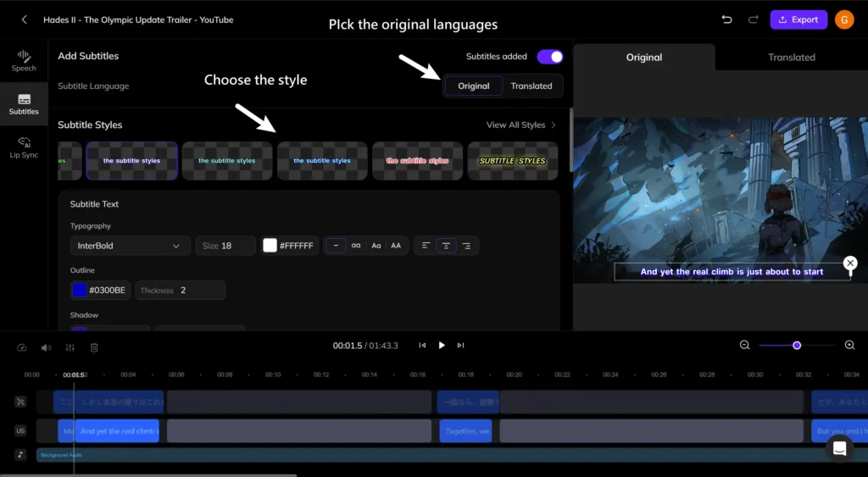Undo the last action
The height and width of the screenshot is (477, 868).
click(726, 20)
